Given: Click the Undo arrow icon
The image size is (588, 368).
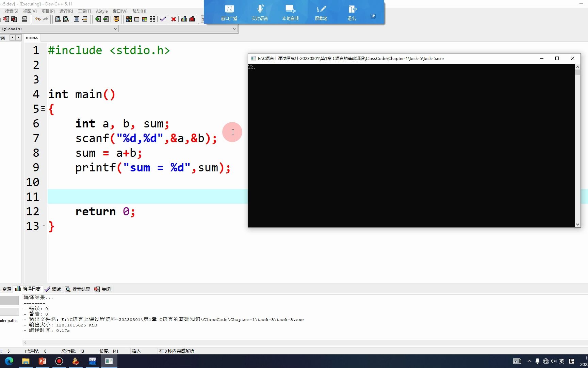Looking at the screenshot, I should click(38, 19).
